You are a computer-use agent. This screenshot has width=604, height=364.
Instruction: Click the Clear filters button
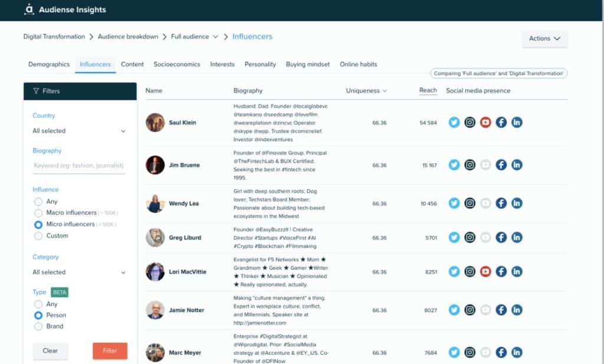(50, 350)
